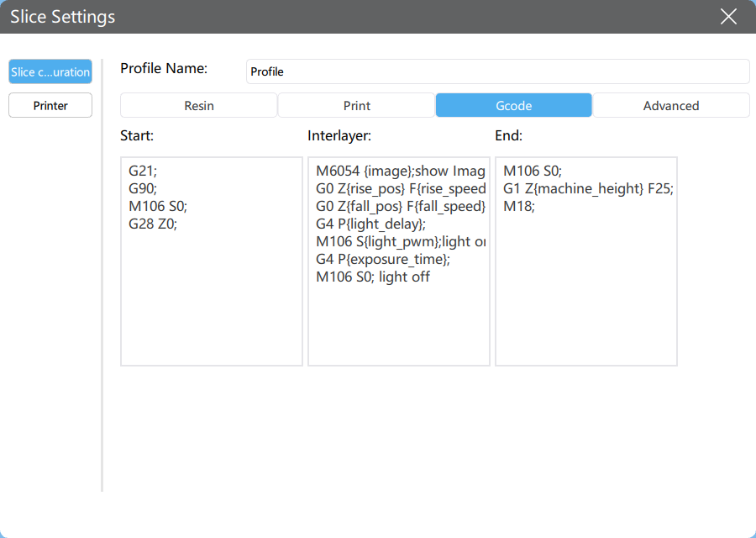756x538 pixels.
Task: Place cursor on the G21; line
Action: pyautogui.click(x=143, y=171)
